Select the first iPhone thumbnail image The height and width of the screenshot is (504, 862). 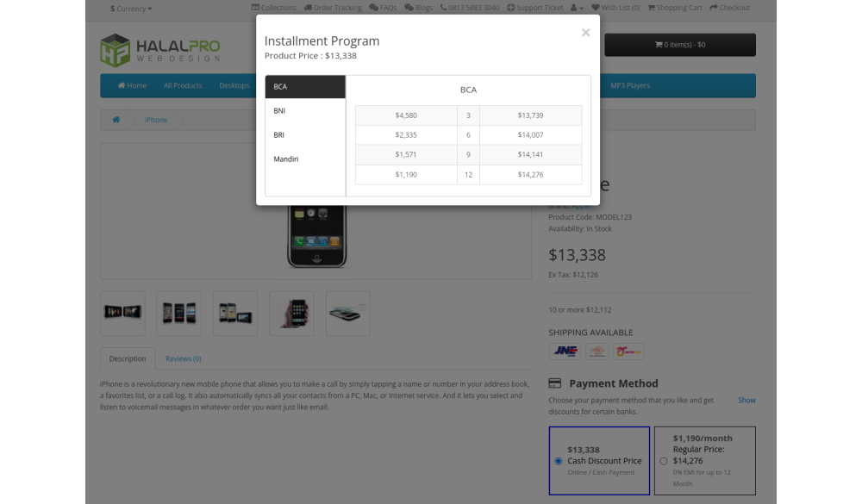point(122,313)
